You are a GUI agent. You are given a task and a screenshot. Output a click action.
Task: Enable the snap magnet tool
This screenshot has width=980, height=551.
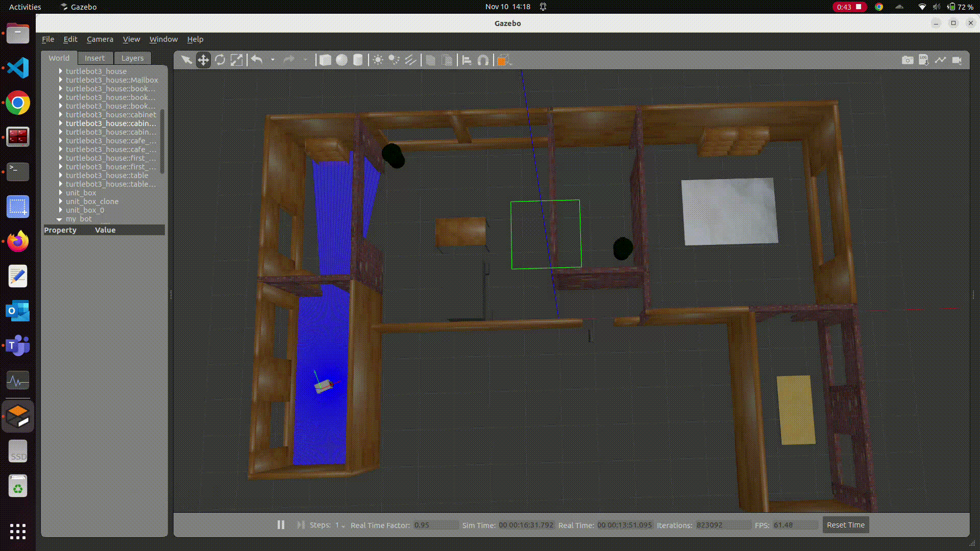coord(483,60)
